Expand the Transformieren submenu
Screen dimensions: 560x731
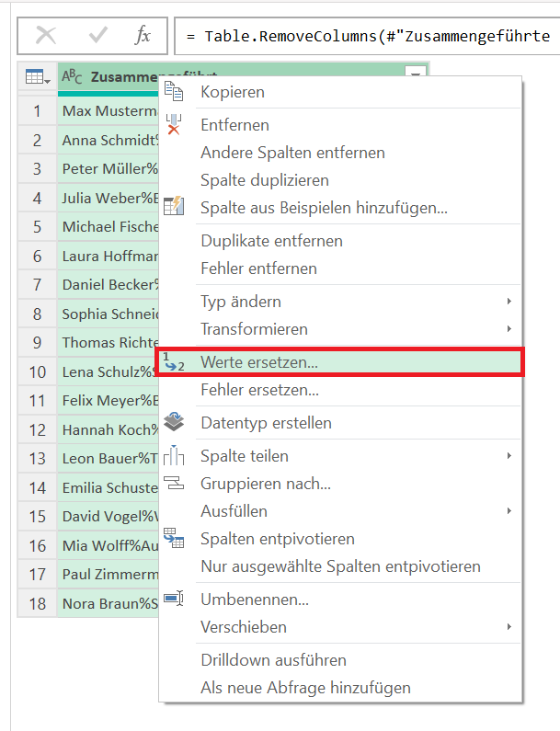509,328
